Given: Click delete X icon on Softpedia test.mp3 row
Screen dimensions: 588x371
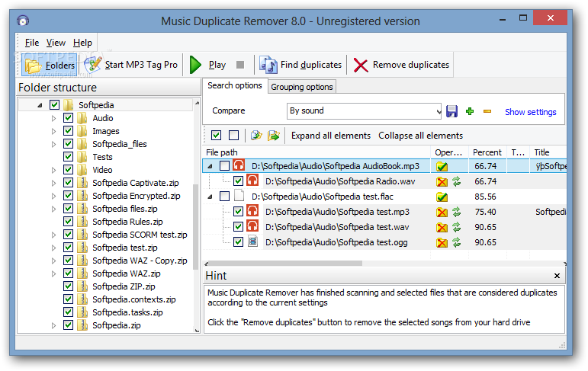Looking at the screenshot, I should [x=442, y=213].
